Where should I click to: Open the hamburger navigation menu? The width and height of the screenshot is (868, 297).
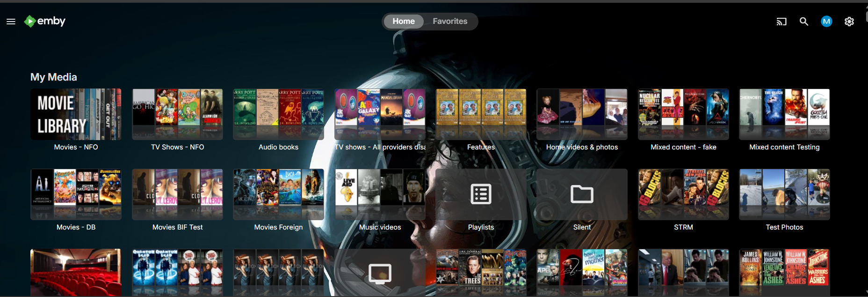point(11,22)
